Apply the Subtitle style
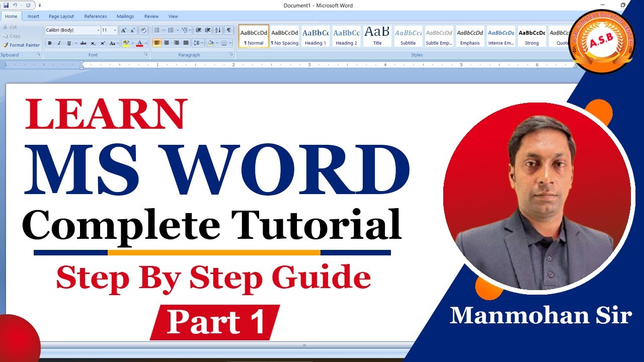 [408, 36]
